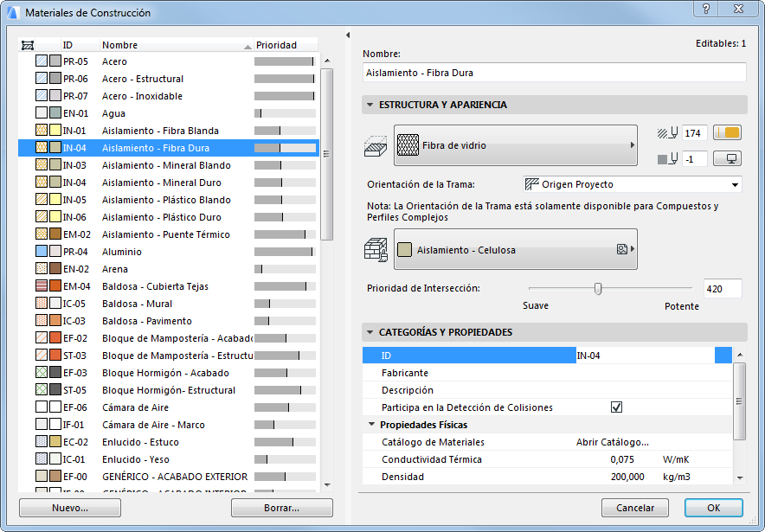
Task: Select the Acero - Inoxidable row
Action: [x=169, y=96]
